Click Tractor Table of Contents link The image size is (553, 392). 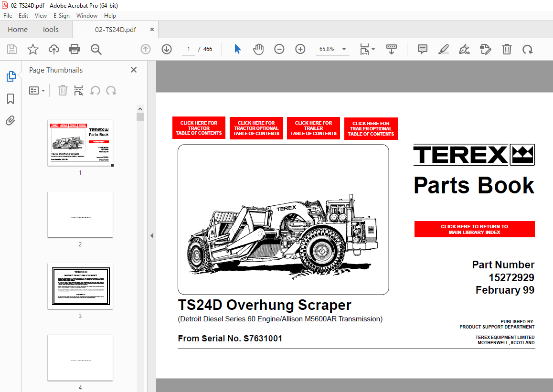point(199,128)
